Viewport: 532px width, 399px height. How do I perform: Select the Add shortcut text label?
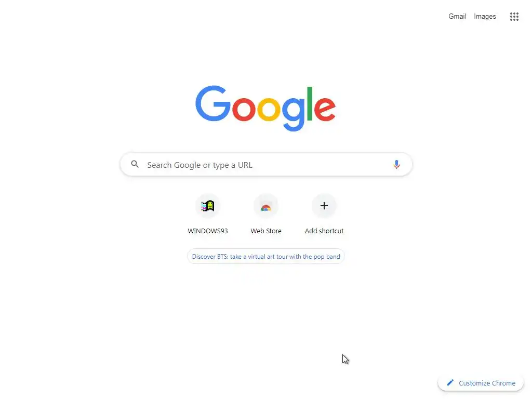(324, 231)
